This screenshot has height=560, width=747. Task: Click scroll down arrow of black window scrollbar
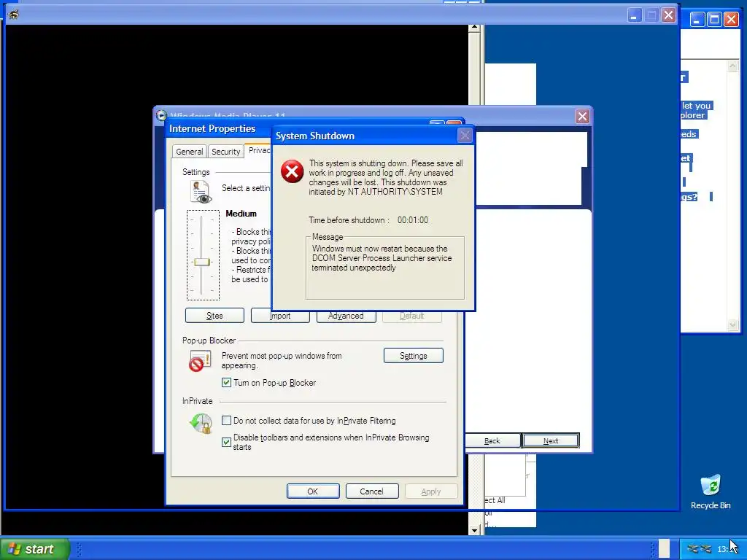(474, 530)
